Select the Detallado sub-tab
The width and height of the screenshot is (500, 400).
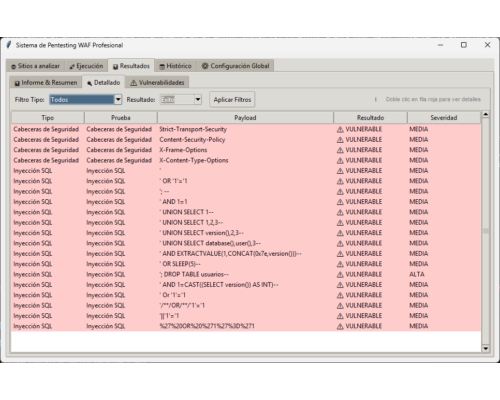point(103,82)
